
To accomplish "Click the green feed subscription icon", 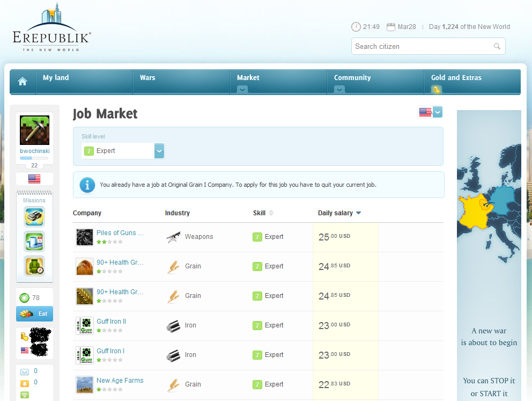I will point(25,395).
